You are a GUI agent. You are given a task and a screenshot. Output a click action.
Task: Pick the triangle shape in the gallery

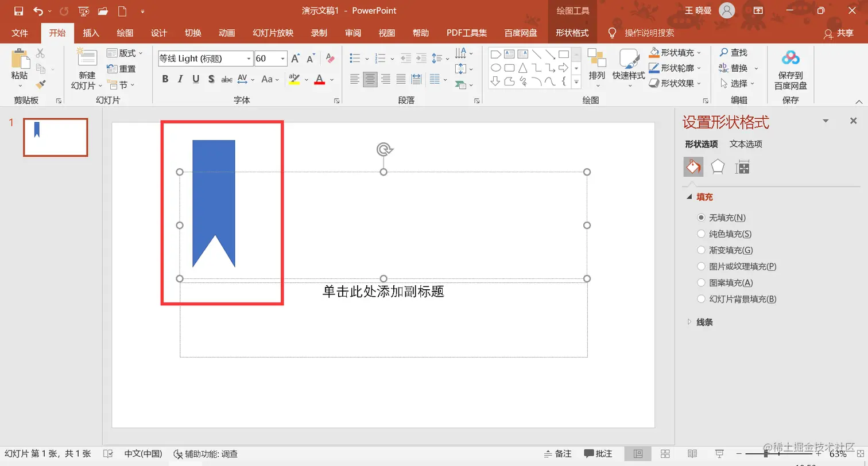pyautogui.click(x=522, y=68)
